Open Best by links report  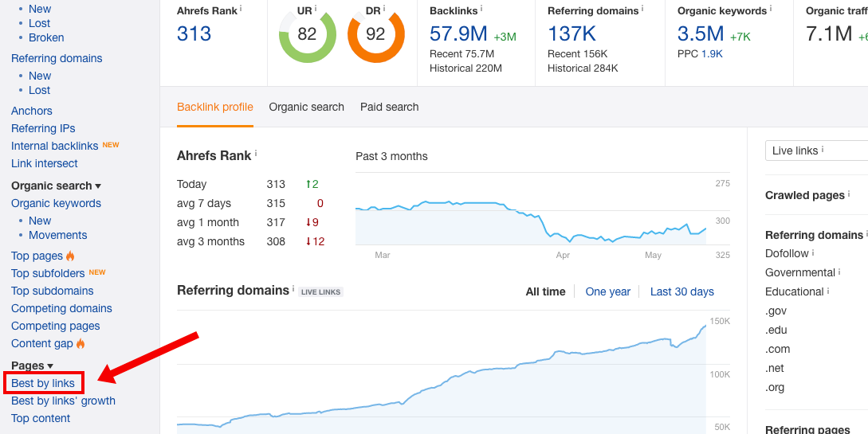coord(43,383)
